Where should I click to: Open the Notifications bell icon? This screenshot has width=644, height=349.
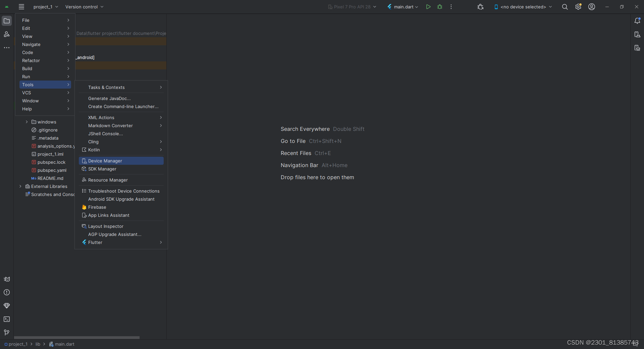pos(637,21)
